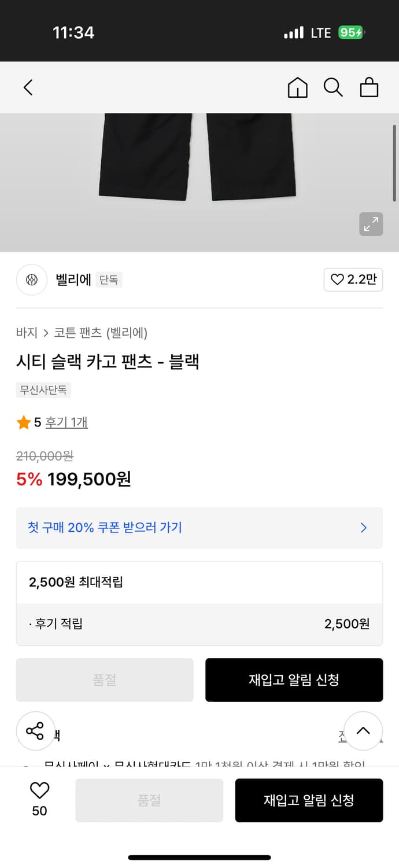This screenshot has height=868, width=399.
Task: Tap the star rating icon
Action: (x=24, y=422)
